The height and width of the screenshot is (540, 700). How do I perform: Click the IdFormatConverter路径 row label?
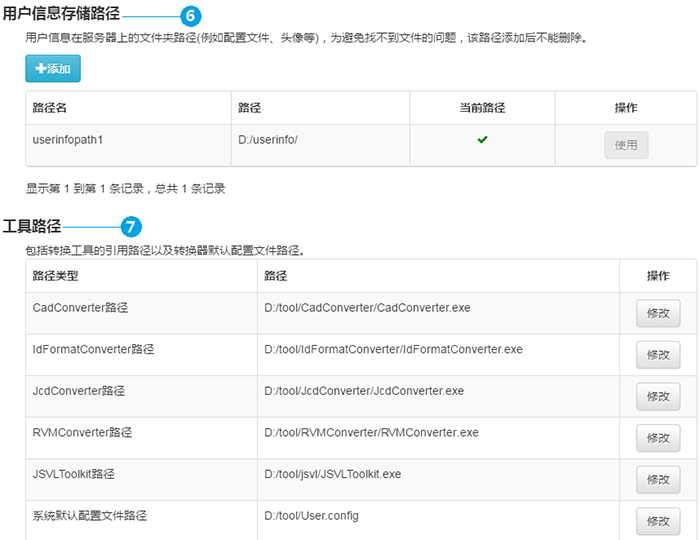coord(93,349)
